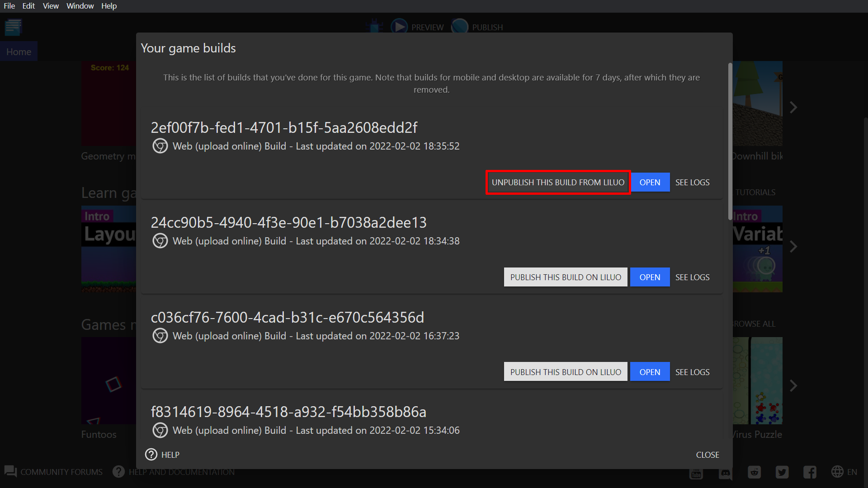This screenshot has width=868, height=488.
Task: Open the Window menu
Action: (80, 6)
